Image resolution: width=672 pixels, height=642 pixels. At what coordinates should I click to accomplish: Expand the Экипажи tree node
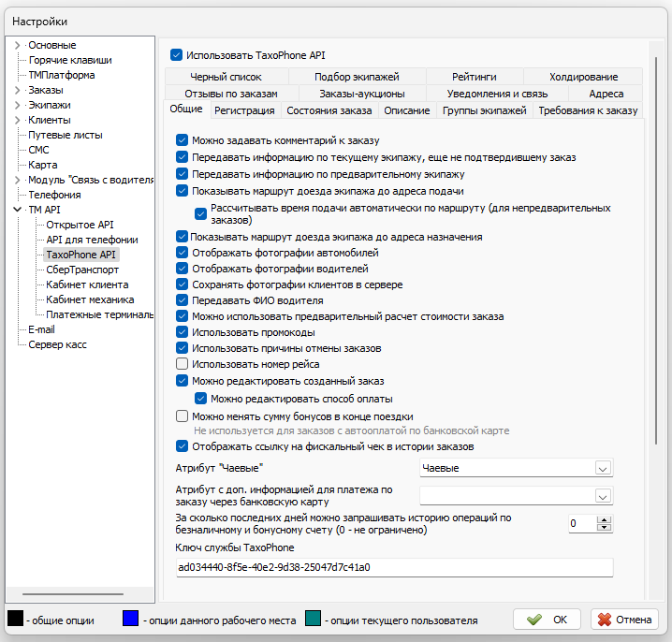point(18,105)
